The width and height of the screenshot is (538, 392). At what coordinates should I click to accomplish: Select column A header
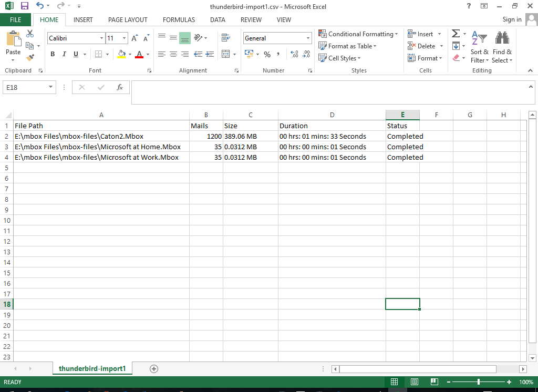point(101,115)
